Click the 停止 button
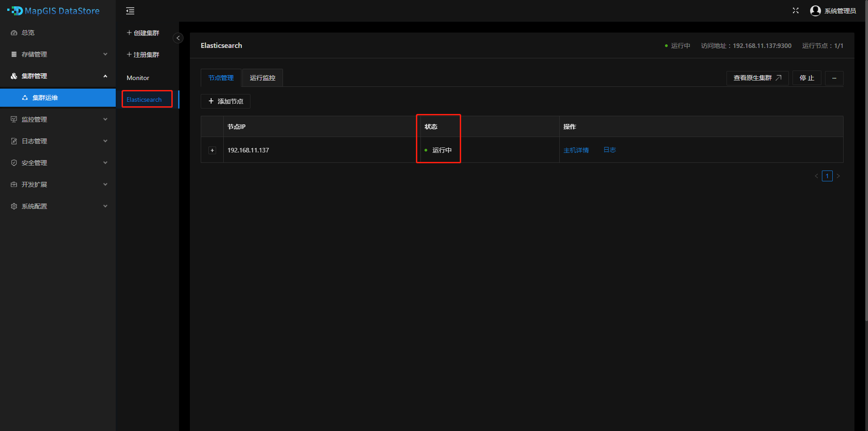This screenshot has width=868, height=431. tap(807, 78)
